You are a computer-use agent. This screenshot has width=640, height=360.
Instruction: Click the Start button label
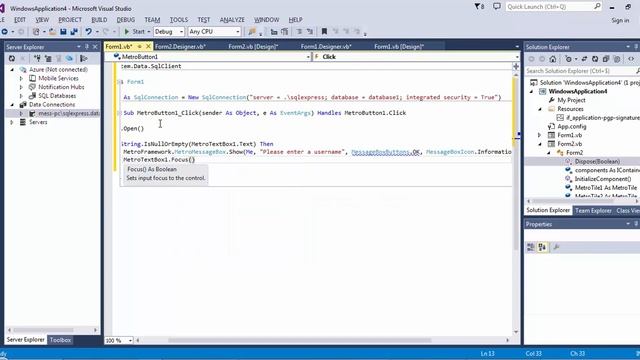click(x=138, y=31)
